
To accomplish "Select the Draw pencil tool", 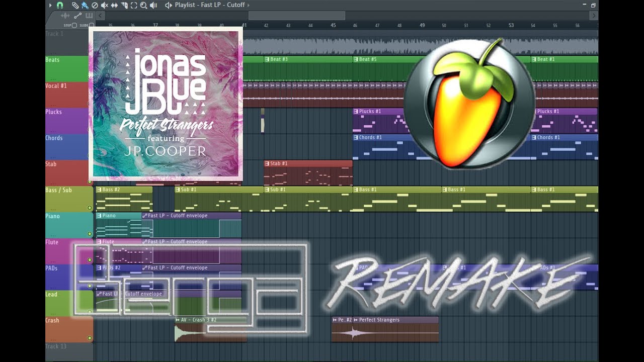I will click(75, 5).
